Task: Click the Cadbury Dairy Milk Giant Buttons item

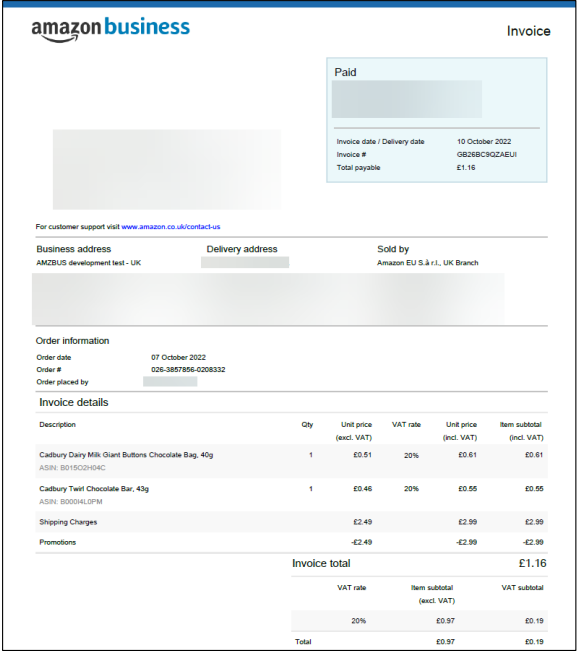Action: [x=126, y=455]
